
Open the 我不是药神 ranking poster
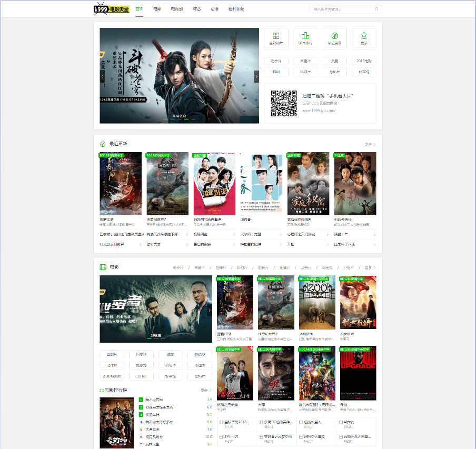click(x=116, y=423)
